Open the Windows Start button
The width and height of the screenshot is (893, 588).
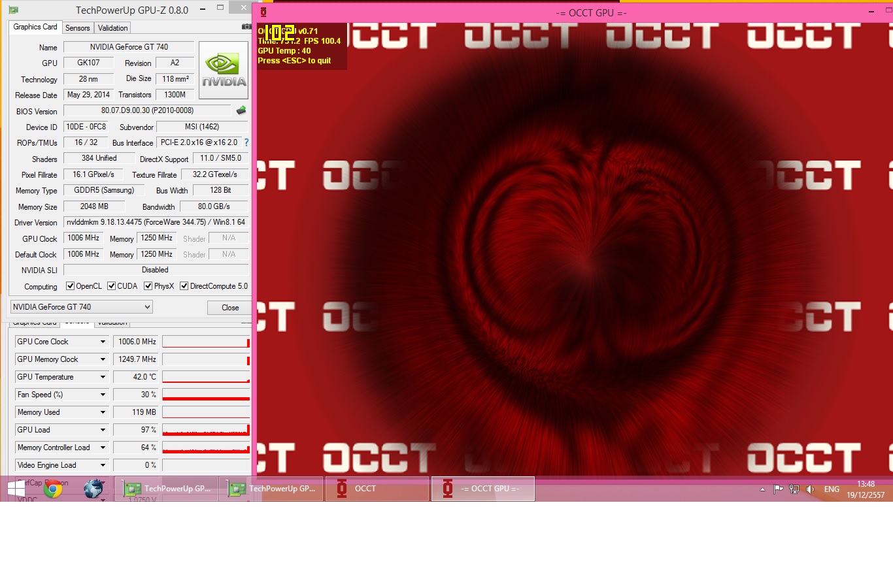pyautogui.click(x=16, y=488)
